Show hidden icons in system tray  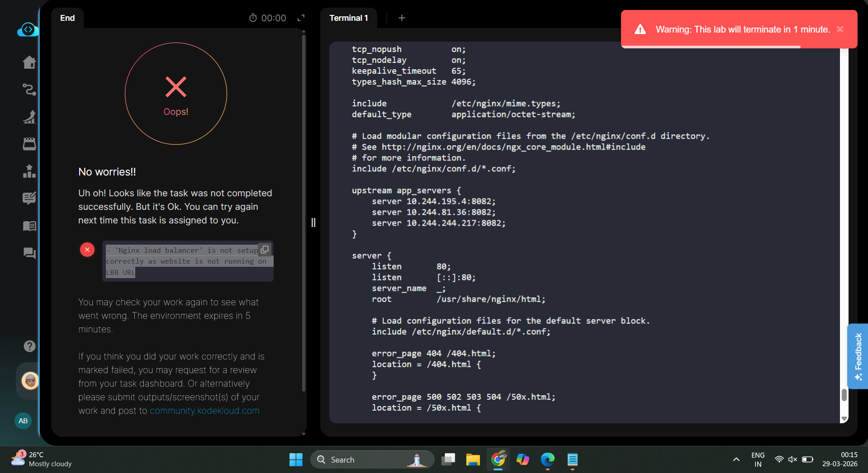click(x=736, y=459)
